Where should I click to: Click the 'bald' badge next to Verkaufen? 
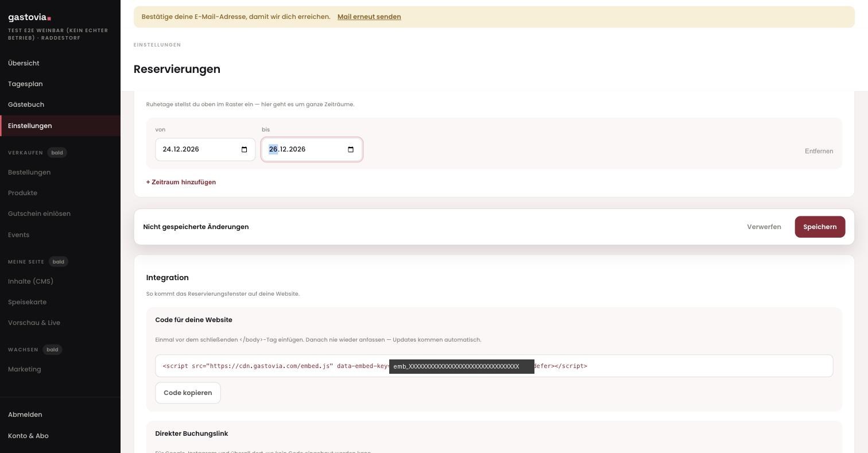57,153
